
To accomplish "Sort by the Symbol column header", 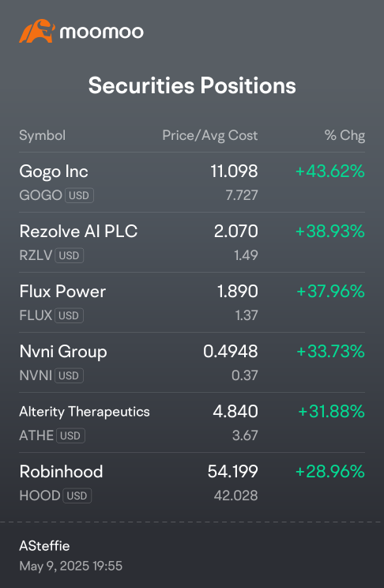I will pyautogui.click(x=43, y=135).
